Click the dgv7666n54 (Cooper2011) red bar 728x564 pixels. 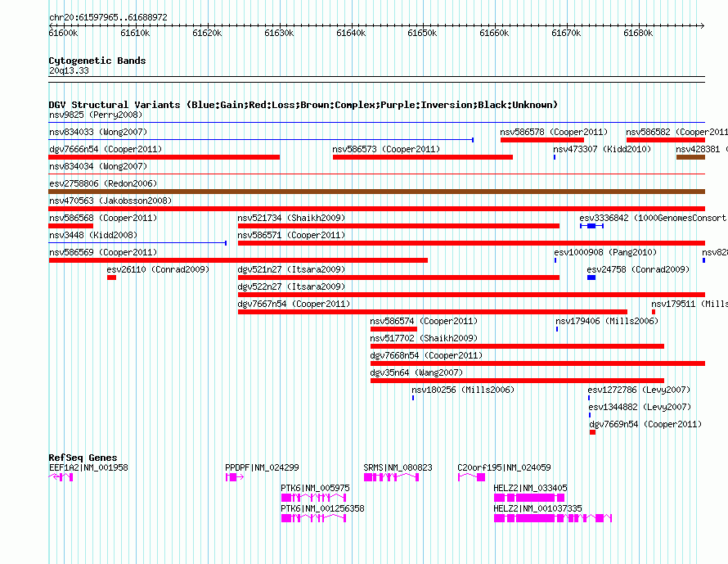point(164,157)
